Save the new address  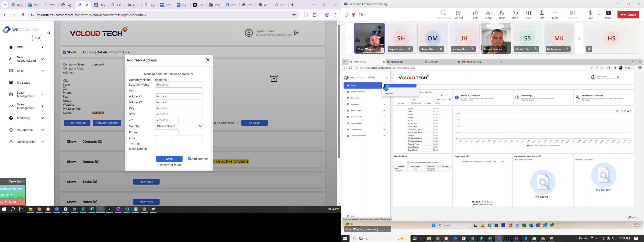[x=169, y=159]
